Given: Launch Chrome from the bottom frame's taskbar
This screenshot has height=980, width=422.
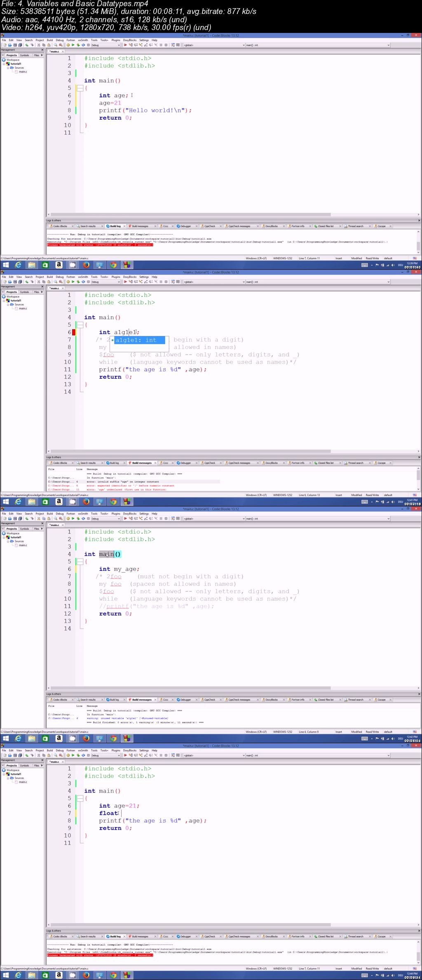Looking at the screenshot, I should (113, 975).
